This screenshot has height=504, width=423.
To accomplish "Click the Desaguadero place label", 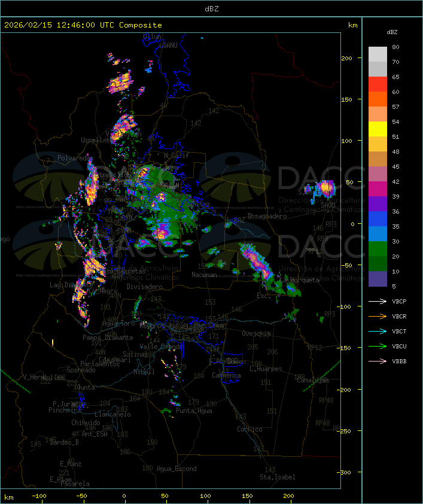I will pos(267,216).
